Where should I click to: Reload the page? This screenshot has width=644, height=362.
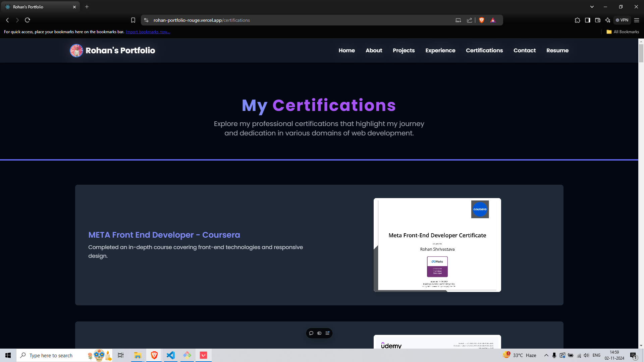point(28,20)
